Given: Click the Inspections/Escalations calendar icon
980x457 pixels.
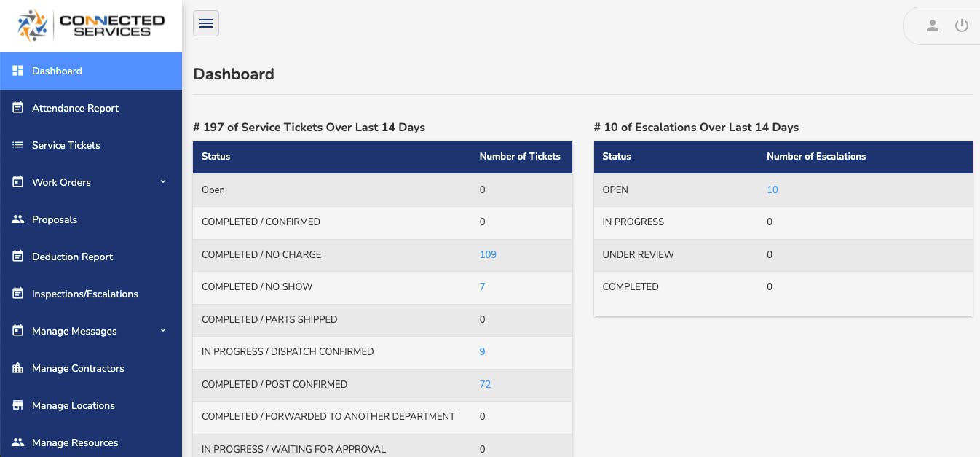Looking at the screenshot, I should tap(18, 294).
